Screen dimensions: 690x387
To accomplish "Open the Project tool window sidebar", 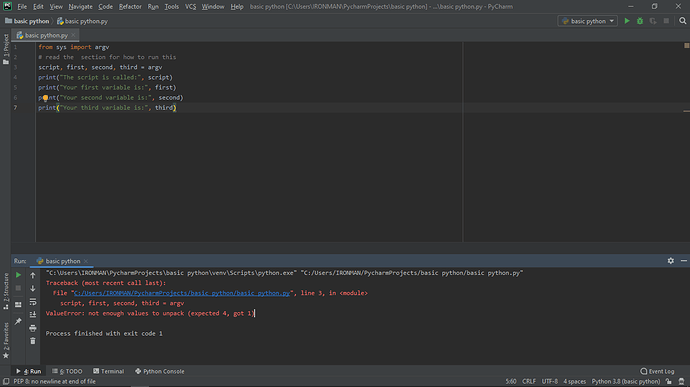I will (x=6, y=49).
